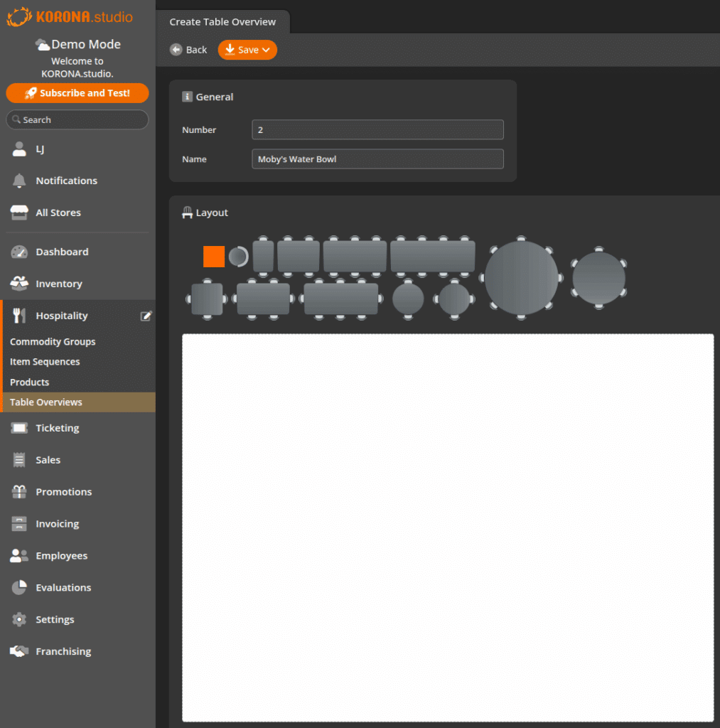
Task: Click the Number input field
Action: click(x=377, y=129)
